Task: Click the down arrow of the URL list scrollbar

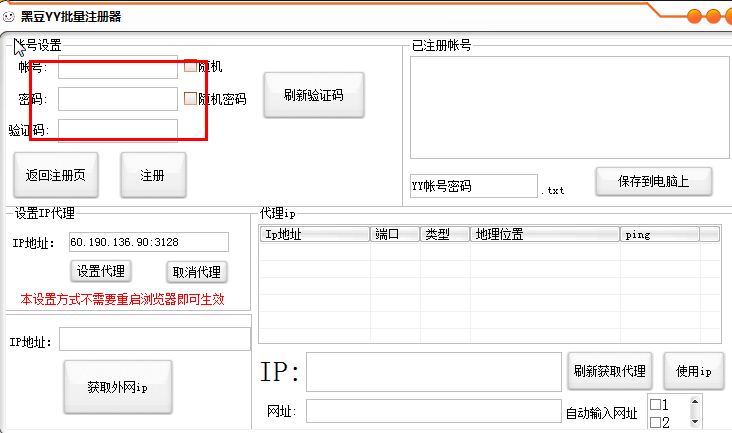Action: [x=695, y=422]
